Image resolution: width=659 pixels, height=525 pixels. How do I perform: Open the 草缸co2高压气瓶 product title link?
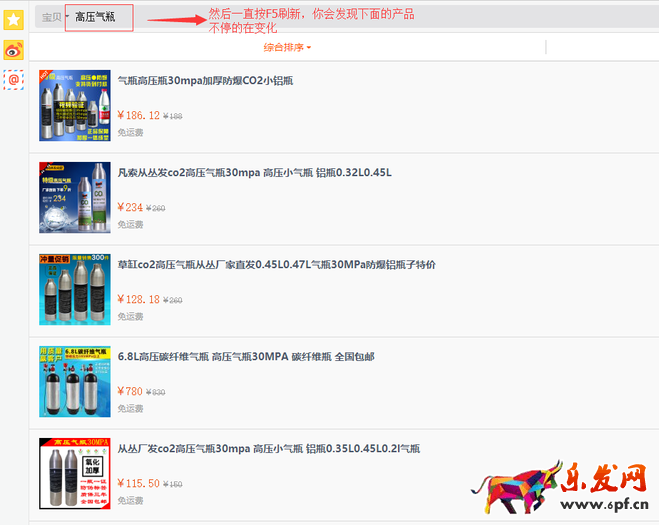[276, 264]
